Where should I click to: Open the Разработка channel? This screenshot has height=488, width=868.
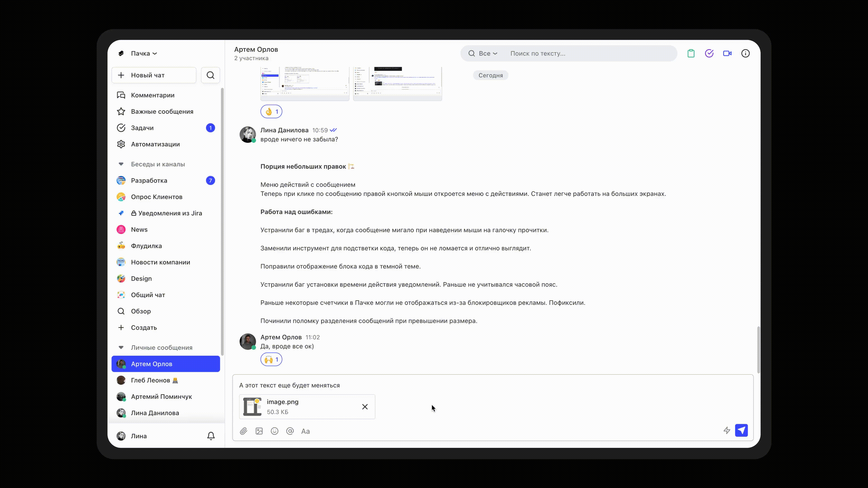[149, 181]
